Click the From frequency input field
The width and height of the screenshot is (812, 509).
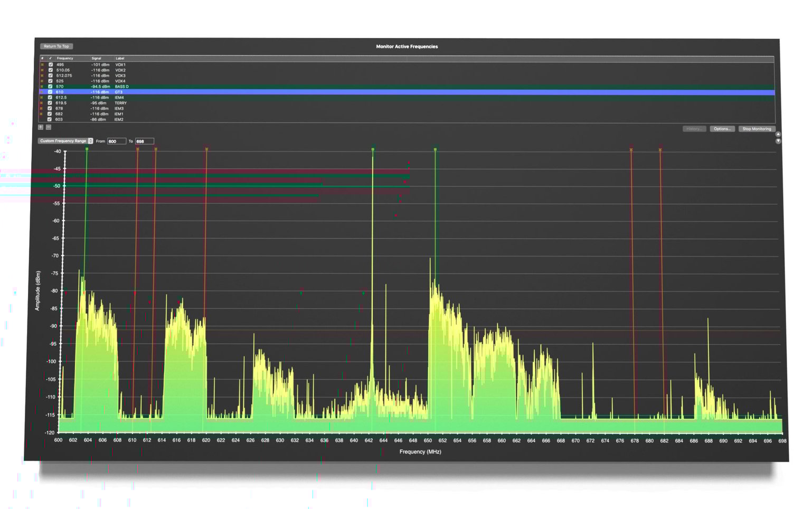coord(117,141)
